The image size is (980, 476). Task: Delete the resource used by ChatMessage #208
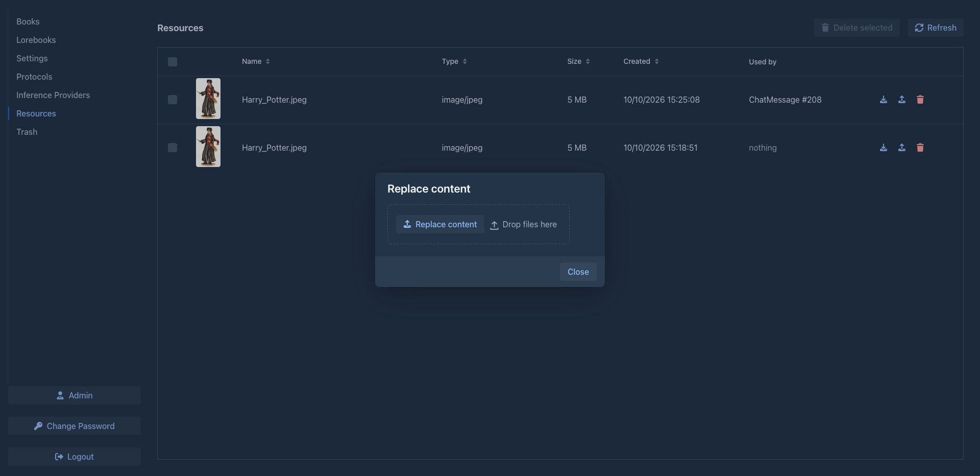tap(920, 100)
